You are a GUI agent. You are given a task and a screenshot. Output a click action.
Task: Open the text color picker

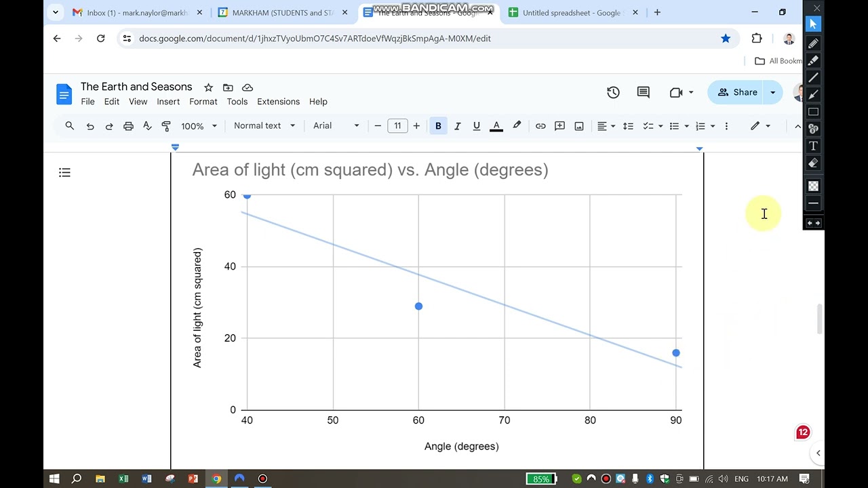point(496,126)
